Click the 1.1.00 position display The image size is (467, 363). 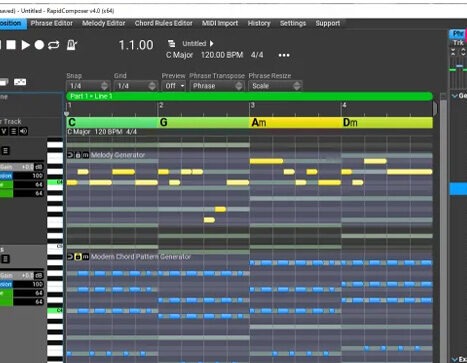pyautogui.click(x=136, y=45)
